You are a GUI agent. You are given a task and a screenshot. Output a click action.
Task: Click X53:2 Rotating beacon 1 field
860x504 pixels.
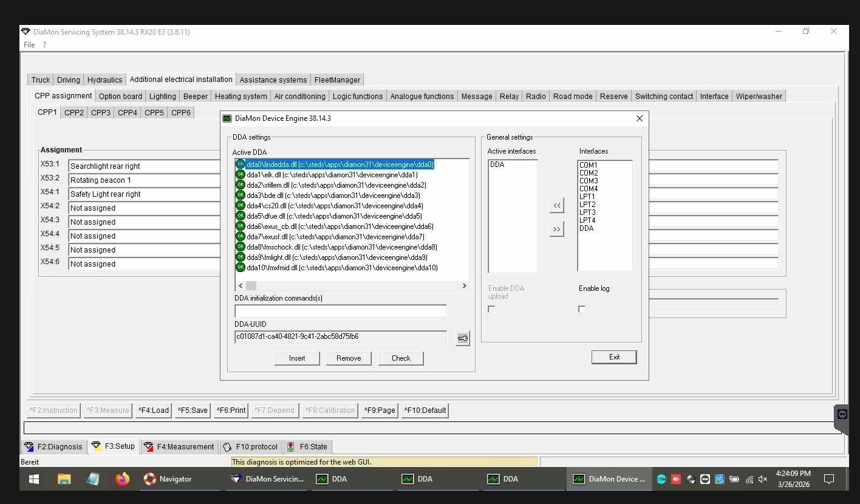[145, 180]
